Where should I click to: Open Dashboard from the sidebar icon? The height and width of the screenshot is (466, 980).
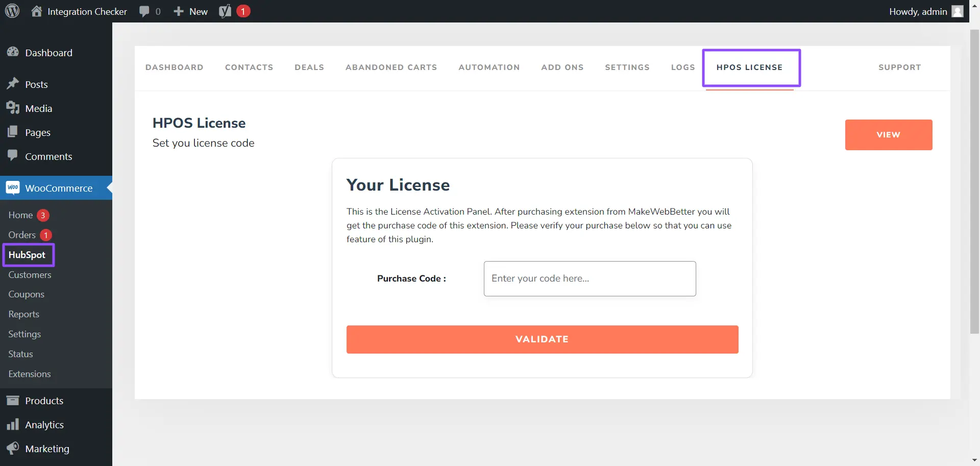coord(13,53)
